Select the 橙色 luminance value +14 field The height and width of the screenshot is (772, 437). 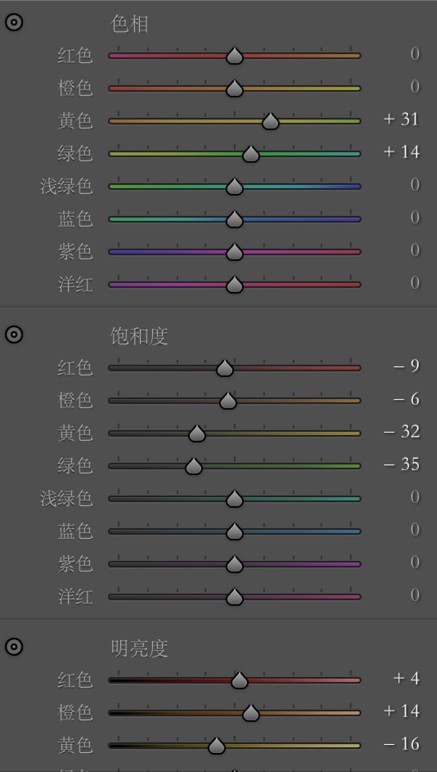click(x=402, y=710)
